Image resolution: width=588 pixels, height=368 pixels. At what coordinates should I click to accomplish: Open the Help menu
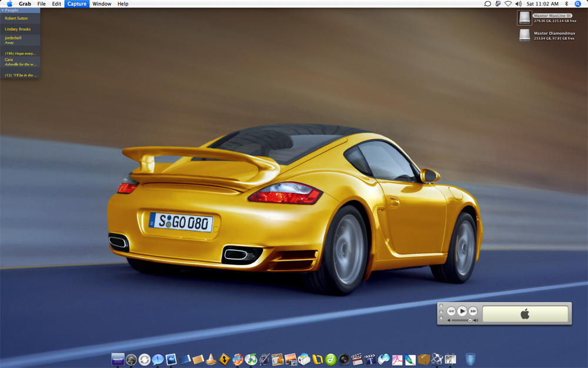click(x=123, y=4)
